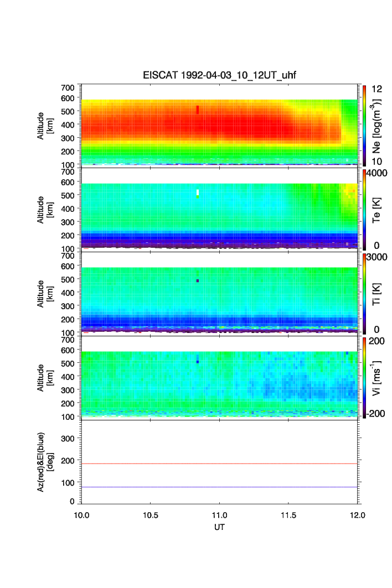
Task: Click the Ne [log(m-3)] colorbar
Action: pyautogui.click(x=364, y=126)
